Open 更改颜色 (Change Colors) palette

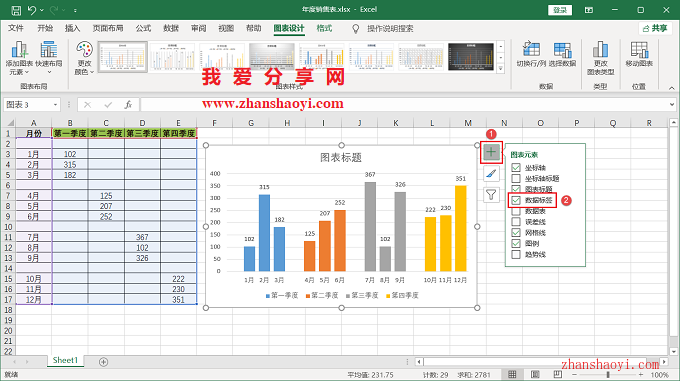(84, 58)
